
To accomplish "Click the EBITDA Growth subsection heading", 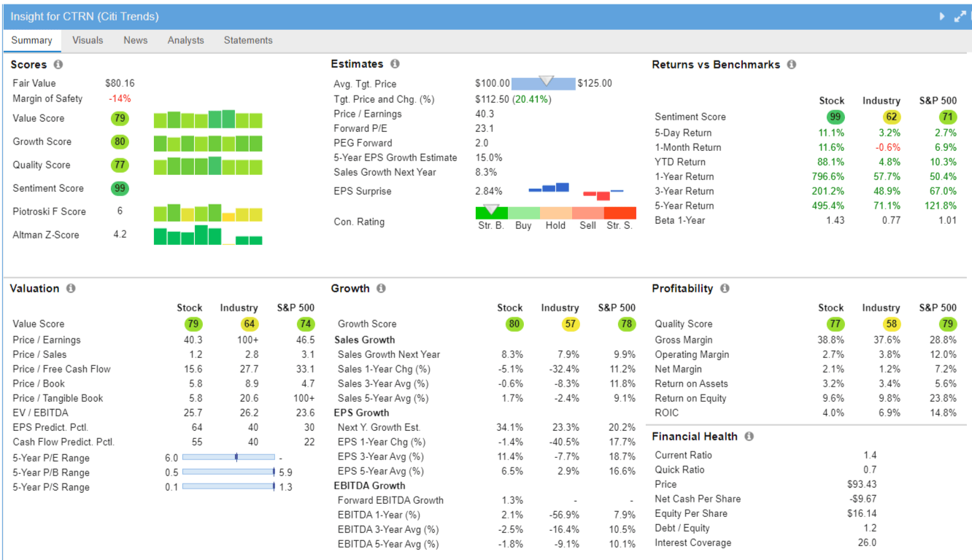I will (x=370, y=486).
